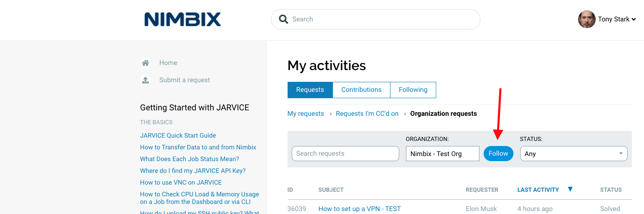Click Tony Stark's avatar picture
Viewport: 644px width, 214px height.
587,19
